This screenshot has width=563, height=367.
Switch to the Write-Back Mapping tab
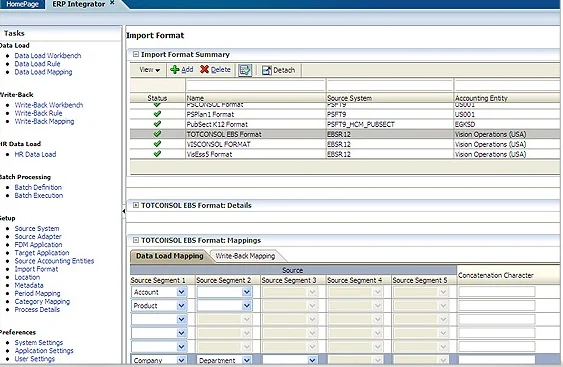(245, 256)
